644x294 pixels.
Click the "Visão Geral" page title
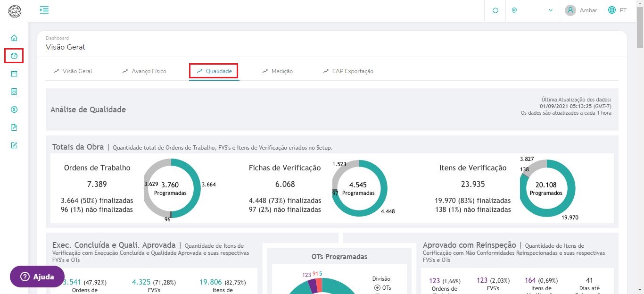click(66, 47)
